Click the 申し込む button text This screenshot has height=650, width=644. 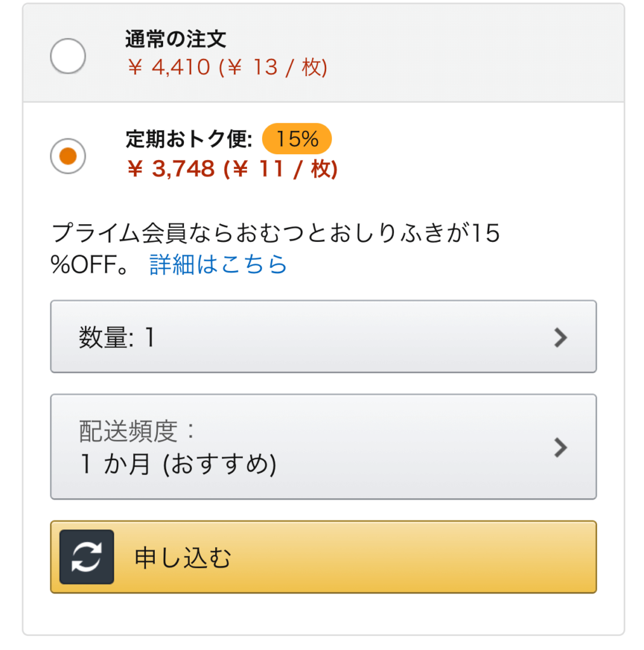(183, 557)
